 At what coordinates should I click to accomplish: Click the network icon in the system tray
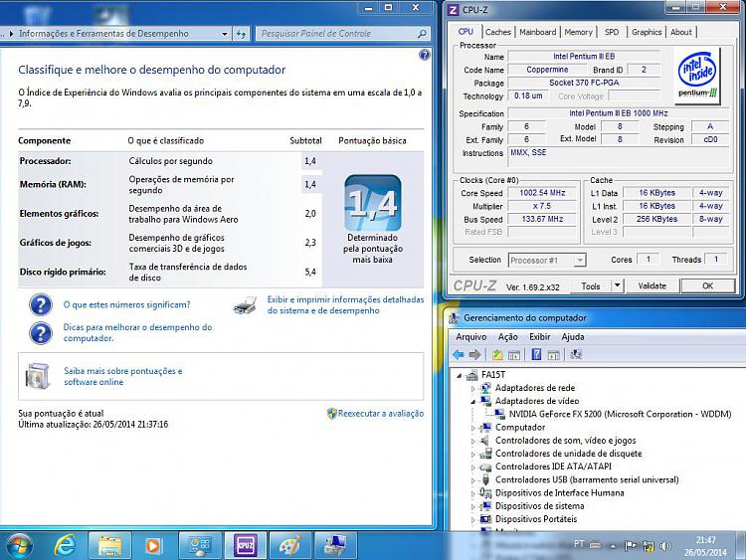(648, 546)
